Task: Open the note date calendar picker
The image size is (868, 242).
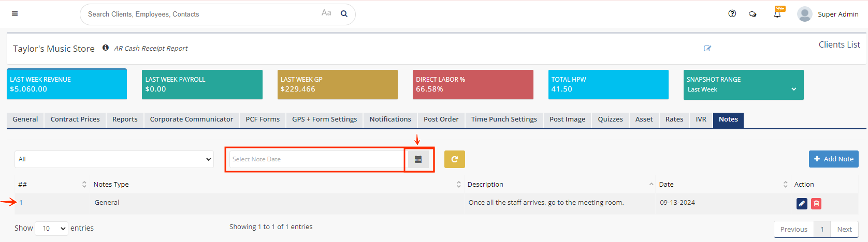Action: point(418,159)
